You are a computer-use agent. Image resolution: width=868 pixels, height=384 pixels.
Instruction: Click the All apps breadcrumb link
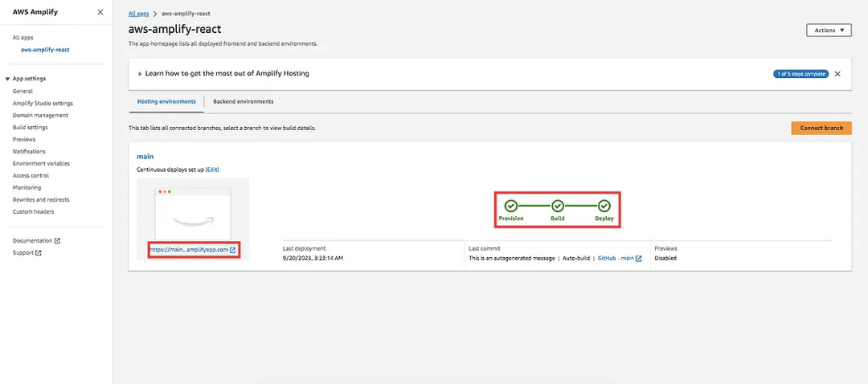point(140,14)
